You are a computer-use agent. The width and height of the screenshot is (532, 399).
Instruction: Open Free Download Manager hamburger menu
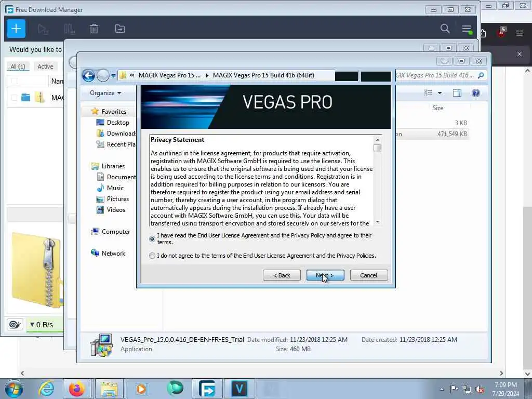click(x=467, y=29)
